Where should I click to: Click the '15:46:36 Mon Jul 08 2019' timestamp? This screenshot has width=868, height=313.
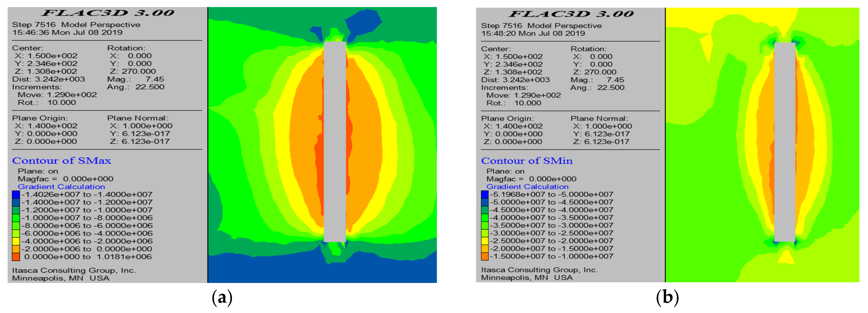67,33
